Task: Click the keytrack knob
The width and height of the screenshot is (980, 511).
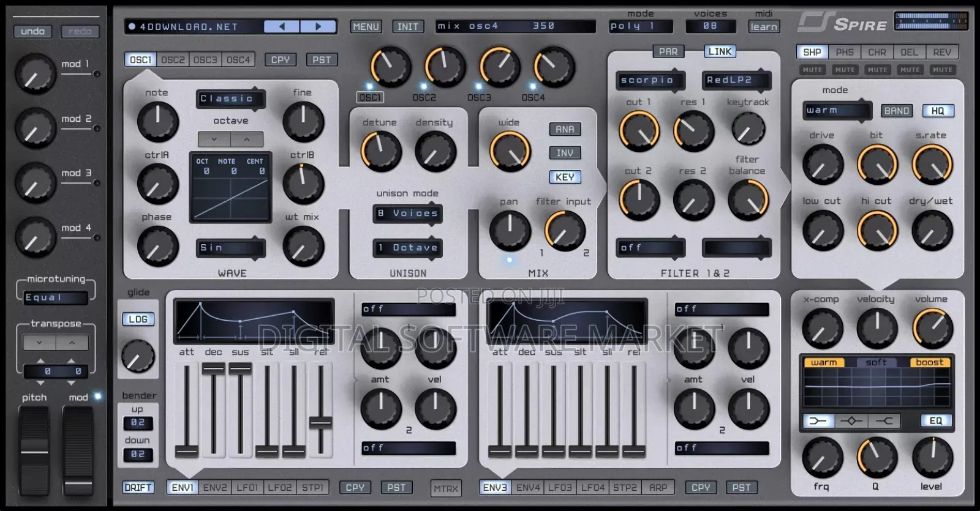Action: [x=748, y=129]
